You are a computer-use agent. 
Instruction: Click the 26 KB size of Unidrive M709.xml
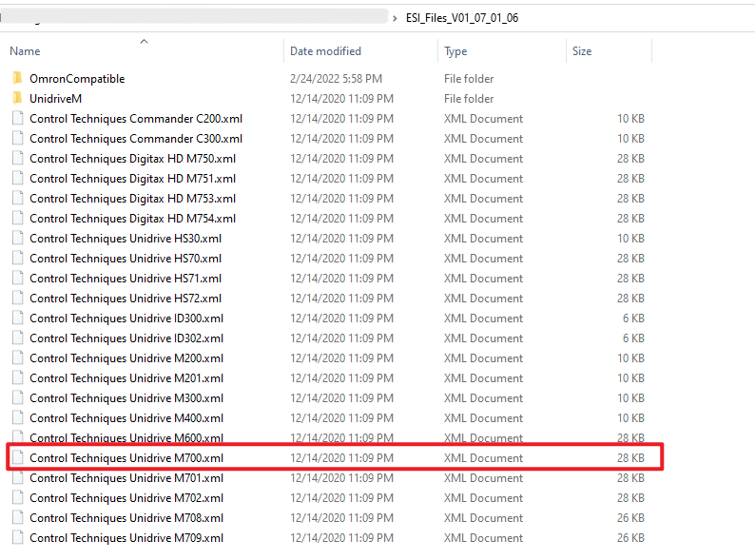[x=630, y=538]
